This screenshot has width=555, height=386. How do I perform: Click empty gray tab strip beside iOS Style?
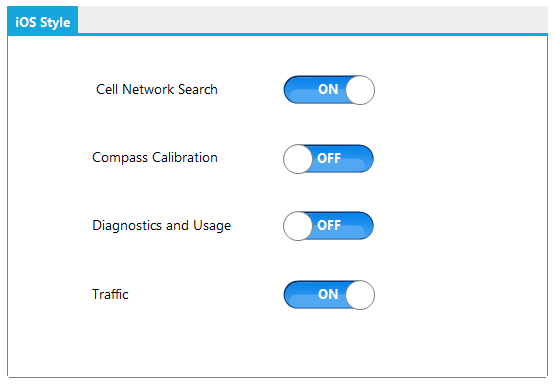313,19
